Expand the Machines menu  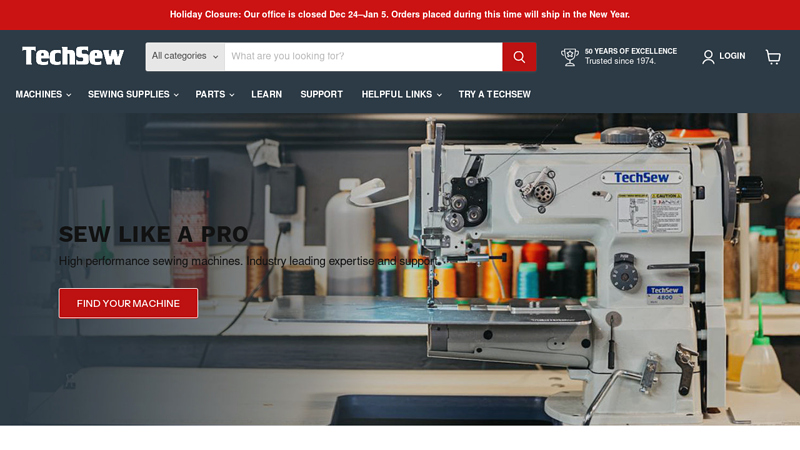[43, 94]
